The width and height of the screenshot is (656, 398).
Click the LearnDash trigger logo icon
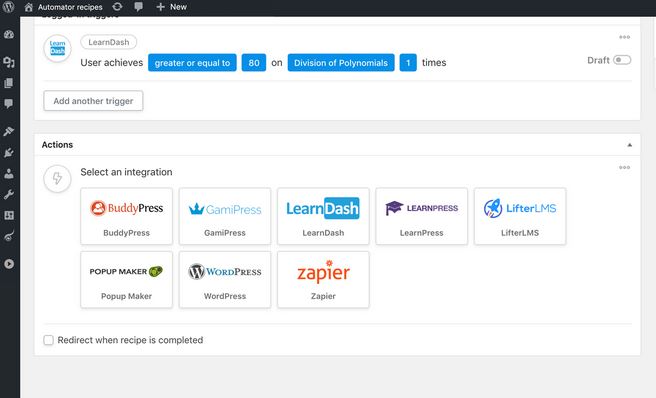click(57, 48)
